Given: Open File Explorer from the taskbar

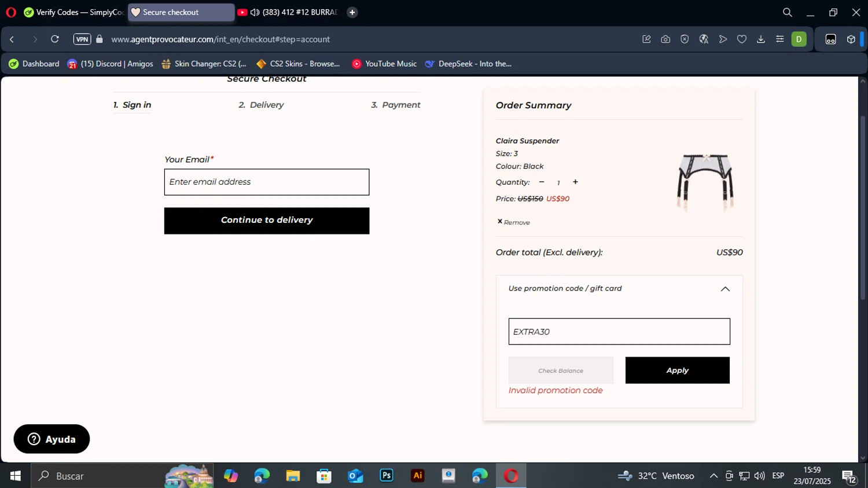Looking at the screenshot, I should 293,476.
